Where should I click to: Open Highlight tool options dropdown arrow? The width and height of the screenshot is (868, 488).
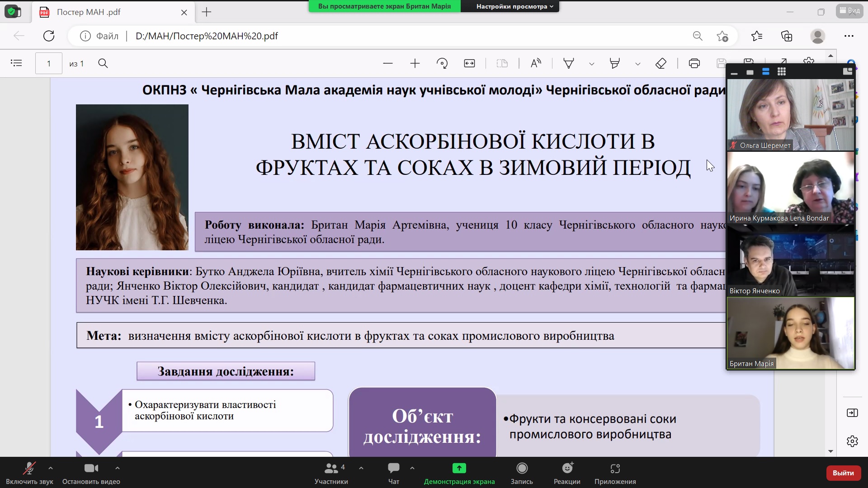tap(637, 64)
